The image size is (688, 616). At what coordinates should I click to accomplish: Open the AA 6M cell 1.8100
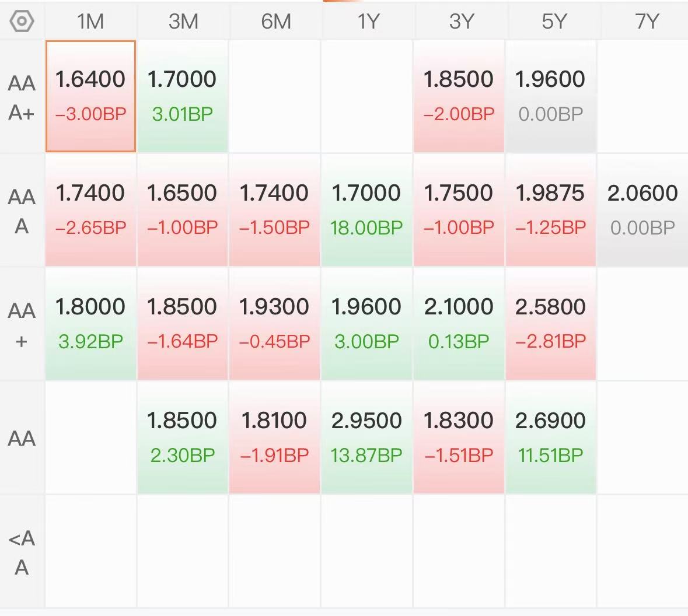click(x=274, y=437)
